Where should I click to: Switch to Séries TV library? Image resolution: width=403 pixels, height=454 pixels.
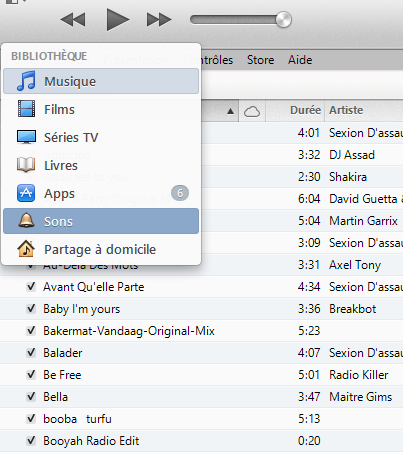tap(101, 137)
